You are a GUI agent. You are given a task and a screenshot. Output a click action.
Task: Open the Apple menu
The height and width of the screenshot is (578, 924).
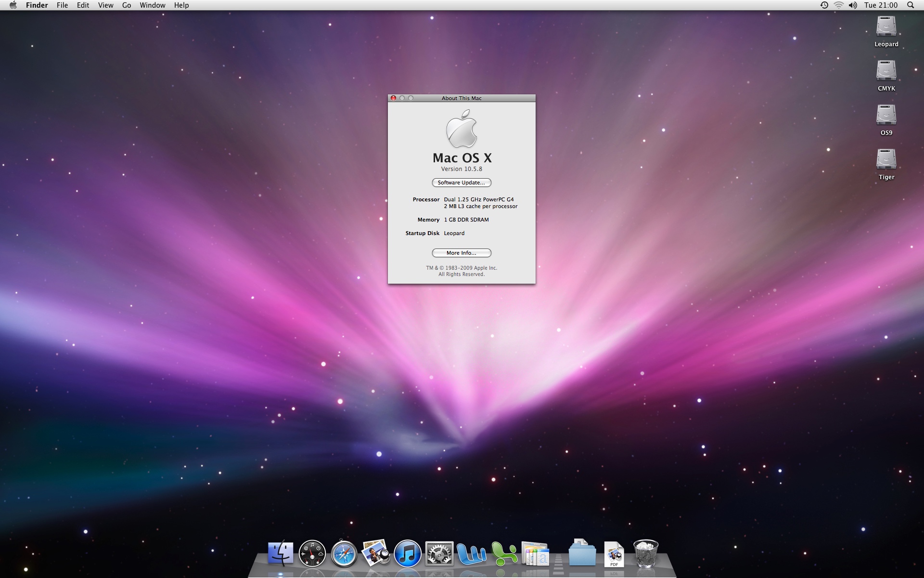click(13, 5)
